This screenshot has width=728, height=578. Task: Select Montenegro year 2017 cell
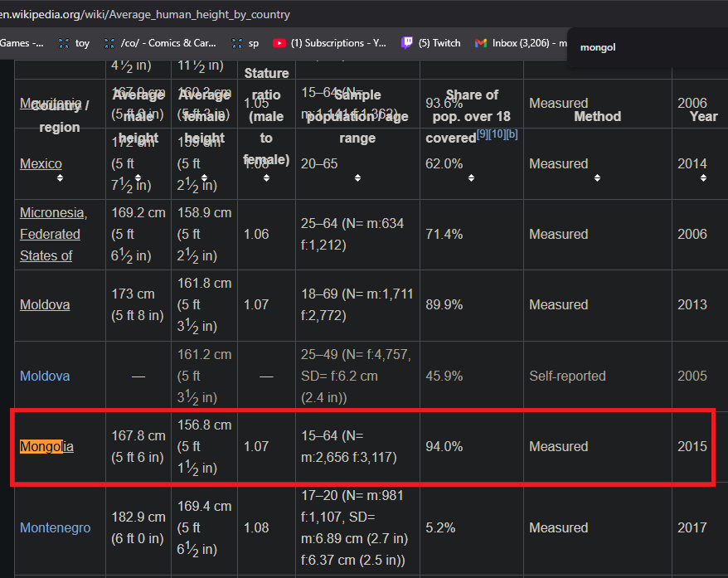[x=700, y=528]
